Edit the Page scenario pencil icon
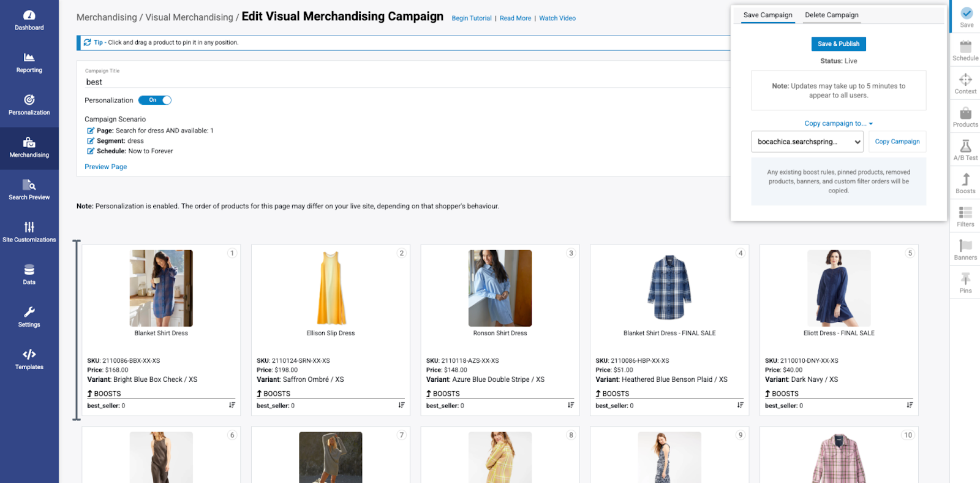Screen dimensions: 980x483 tap(91, 131)
